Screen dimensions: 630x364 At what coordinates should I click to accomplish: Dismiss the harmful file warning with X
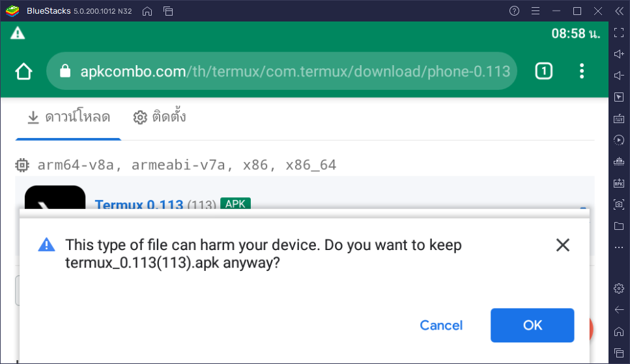(x=562, y=245)
